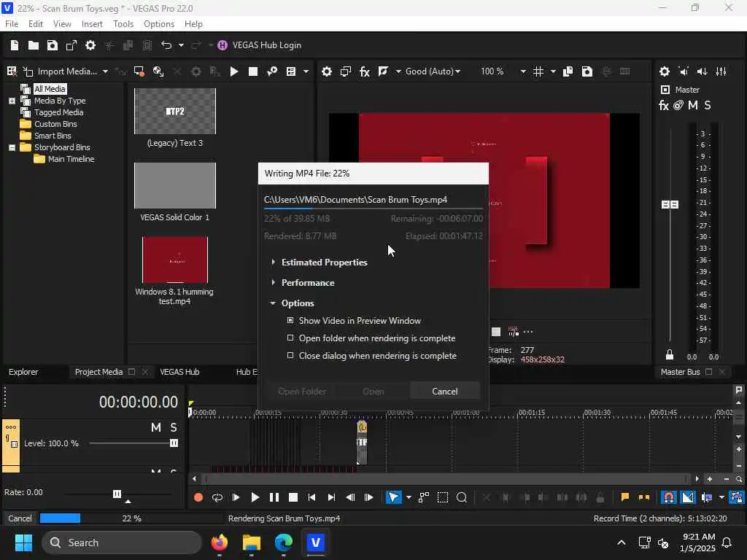This screenshot has width=747, height=560.
Task: Click Go to End in transport bar
Action: coord(331,497)
